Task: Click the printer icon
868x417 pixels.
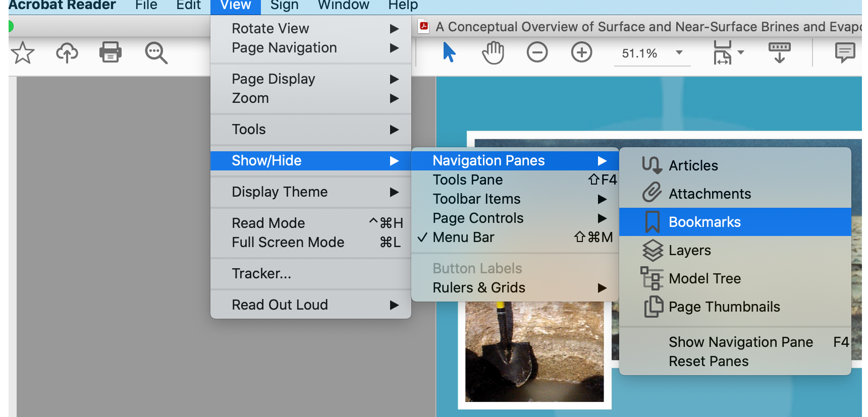Action: [110, 52]
